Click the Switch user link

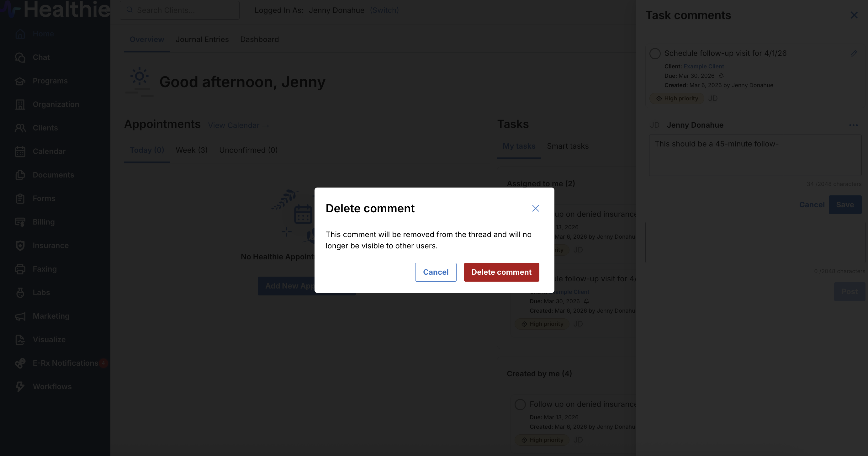[384, 10]
